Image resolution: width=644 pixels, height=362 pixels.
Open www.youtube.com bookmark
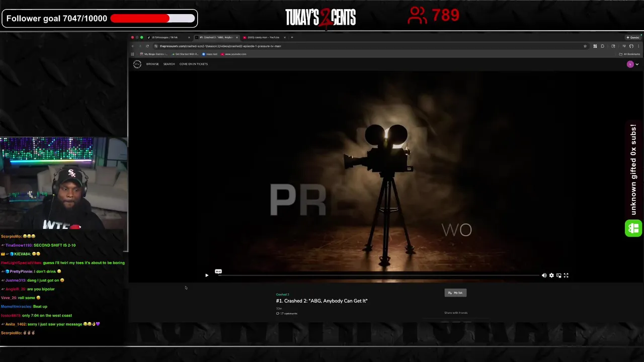[234, 54]
